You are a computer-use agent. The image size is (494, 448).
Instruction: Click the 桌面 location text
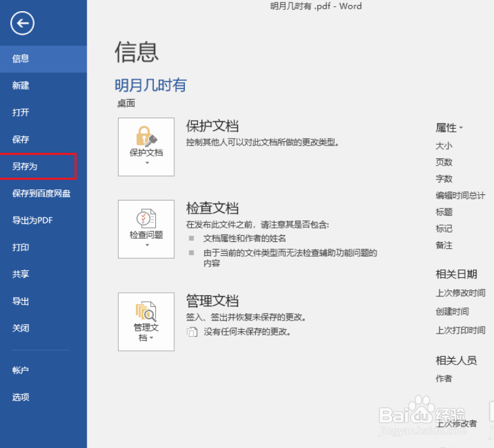point(126,103)
